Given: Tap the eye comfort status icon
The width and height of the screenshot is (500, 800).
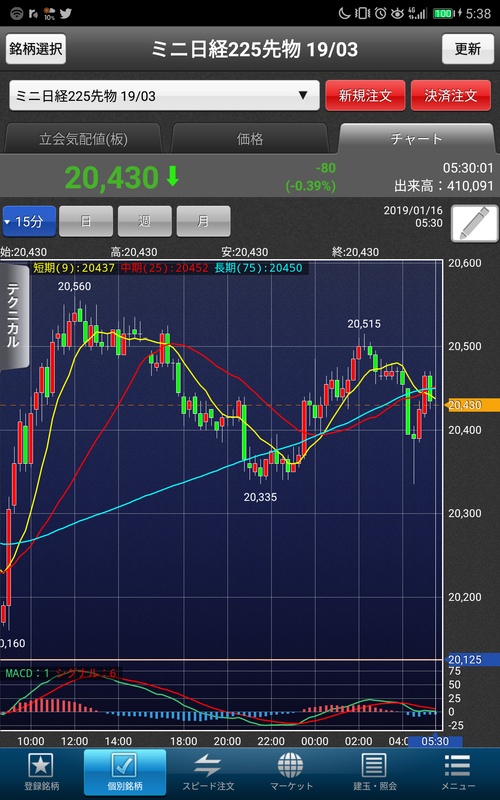Looking at the screenshot, I should point(397,13).
